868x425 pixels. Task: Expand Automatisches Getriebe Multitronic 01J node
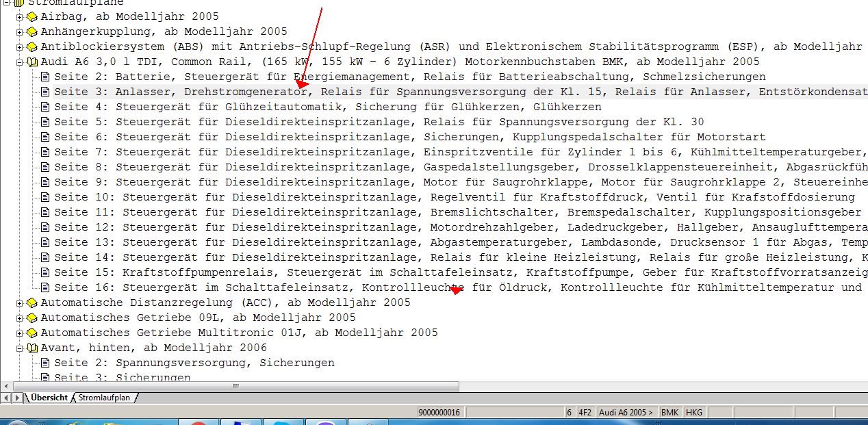click(x=19, y=333)
